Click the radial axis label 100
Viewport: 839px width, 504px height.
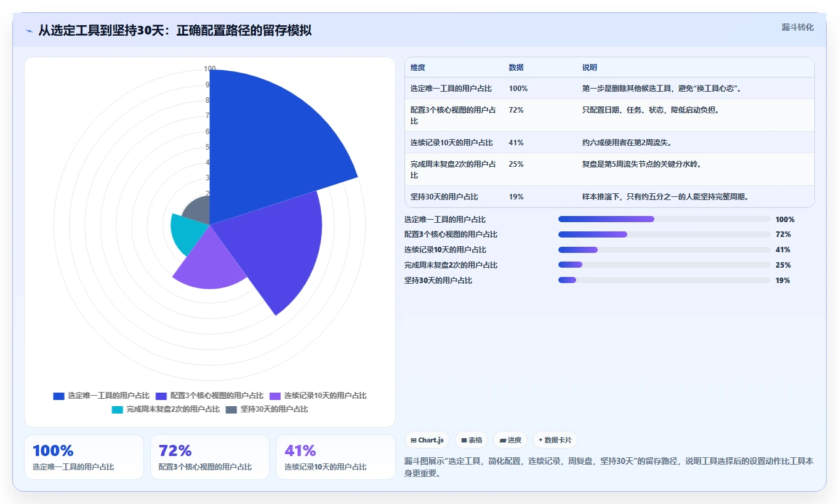[210, 68]
